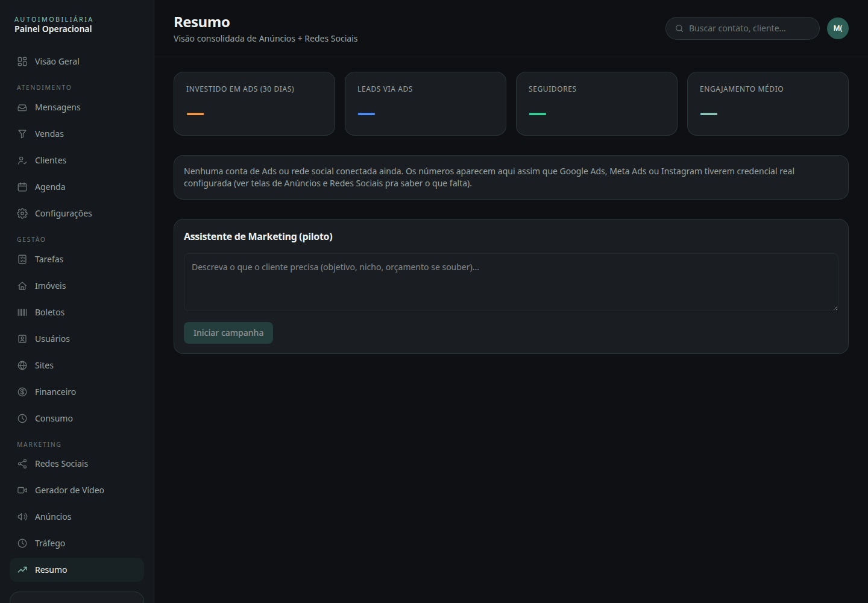Click the "Visão consolidada de Anúncios" subtitle
This screenshot has height=603, width=868.
266,39
